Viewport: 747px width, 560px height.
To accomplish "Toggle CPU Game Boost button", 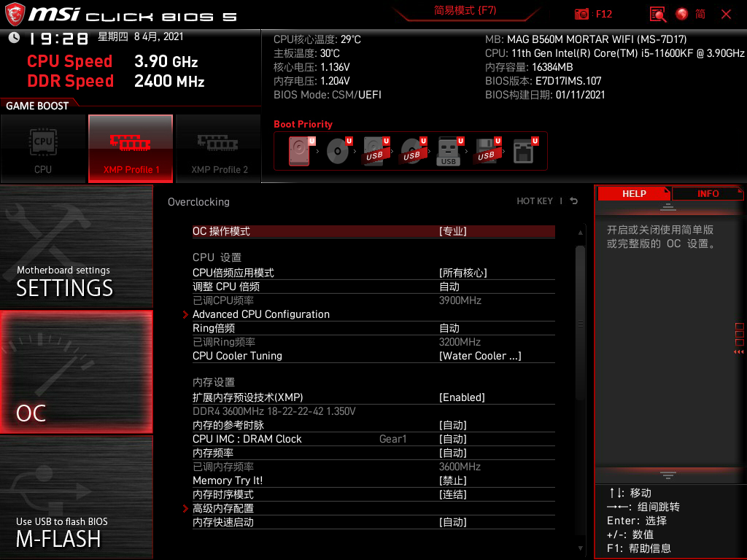I will pyautogui.click(x=43, y=149).
